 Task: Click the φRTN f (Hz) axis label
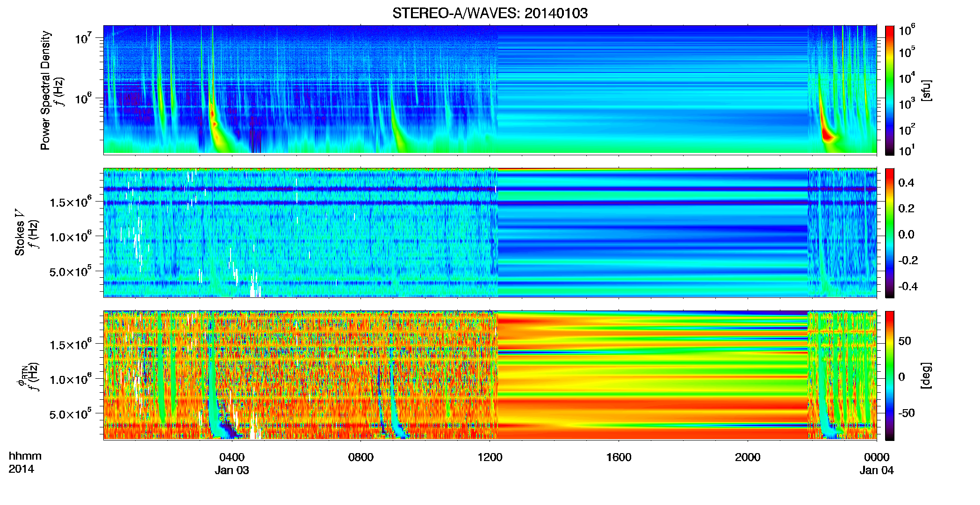pos(27,377)
